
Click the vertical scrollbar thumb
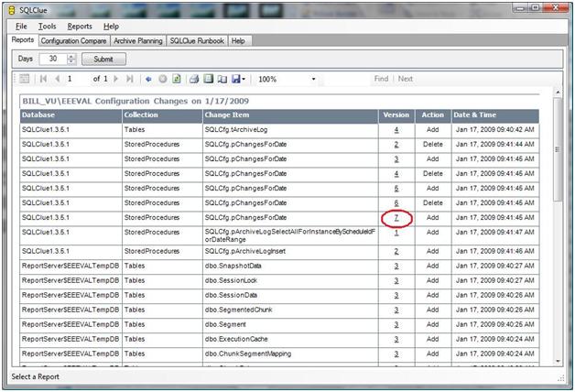(558, 149)
